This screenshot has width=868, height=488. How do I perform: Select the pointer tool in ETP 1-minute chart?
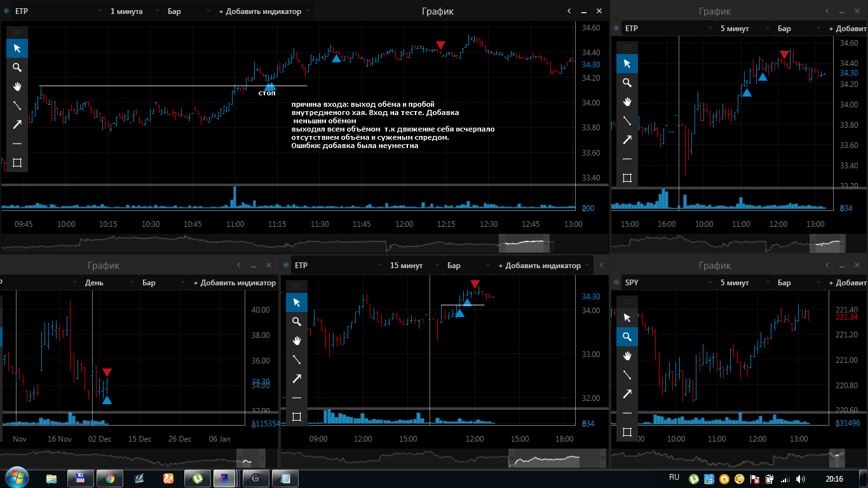coord(17,48)
